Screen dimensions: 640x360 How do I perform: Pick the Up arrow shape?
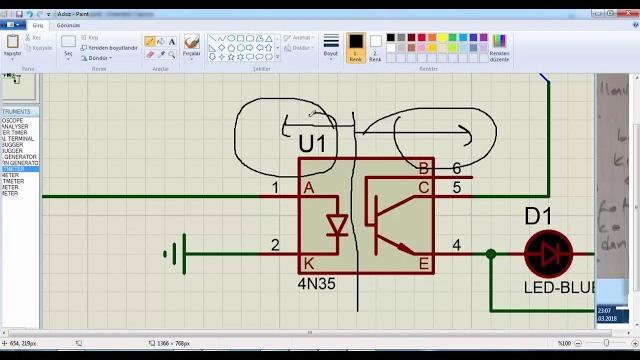[269, 48]
